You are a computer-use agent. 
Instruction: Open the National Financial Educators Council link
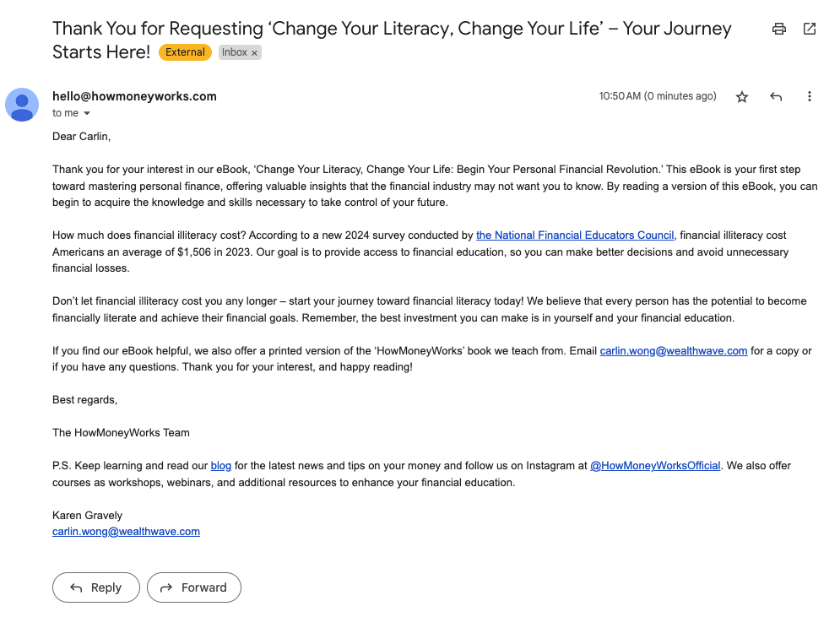(x=575, y=235)
